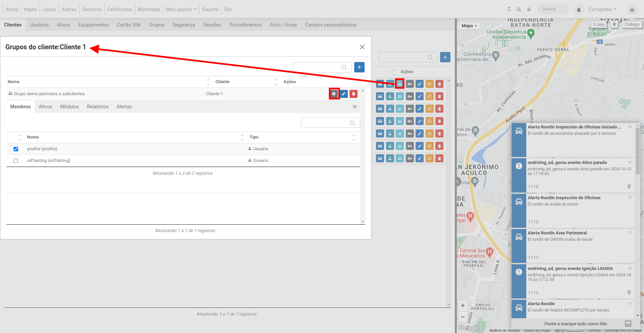Open the Mapa type dropdown

point(469,26)
